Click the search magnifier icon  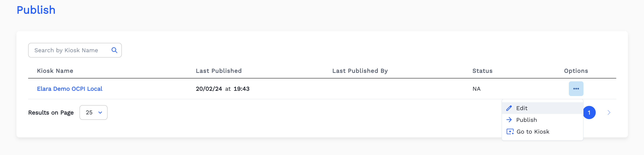pyautogui.click(x=114, y=50)
